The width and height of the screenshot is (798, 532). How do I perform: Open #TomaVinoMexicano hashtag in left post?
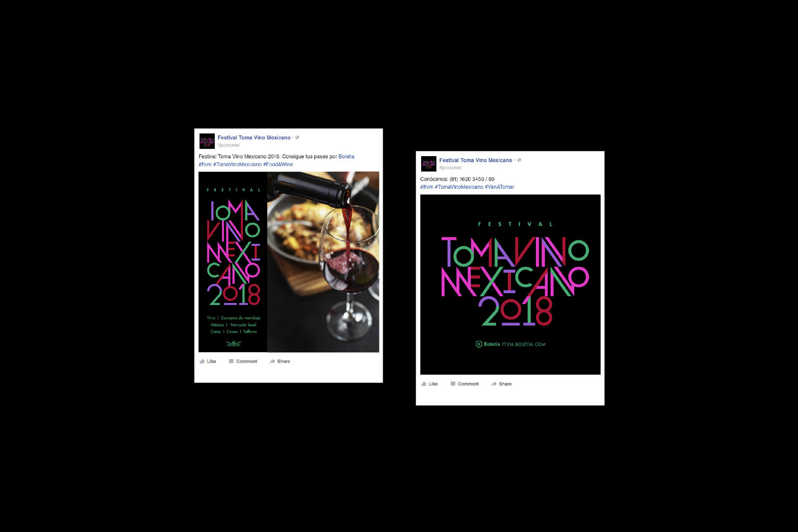(237, 164)
